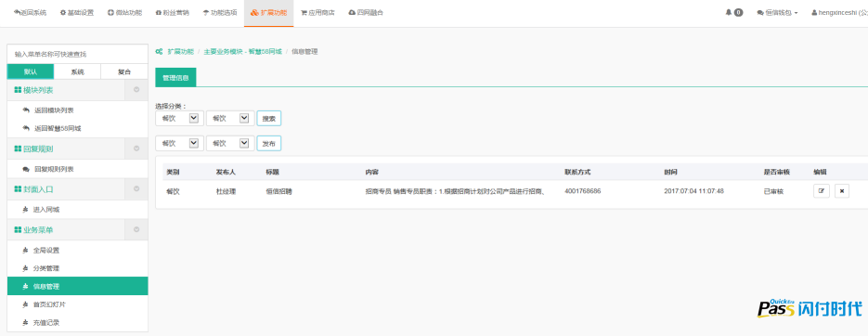
Task: Click the 发布 button
Action: [268, 143]
